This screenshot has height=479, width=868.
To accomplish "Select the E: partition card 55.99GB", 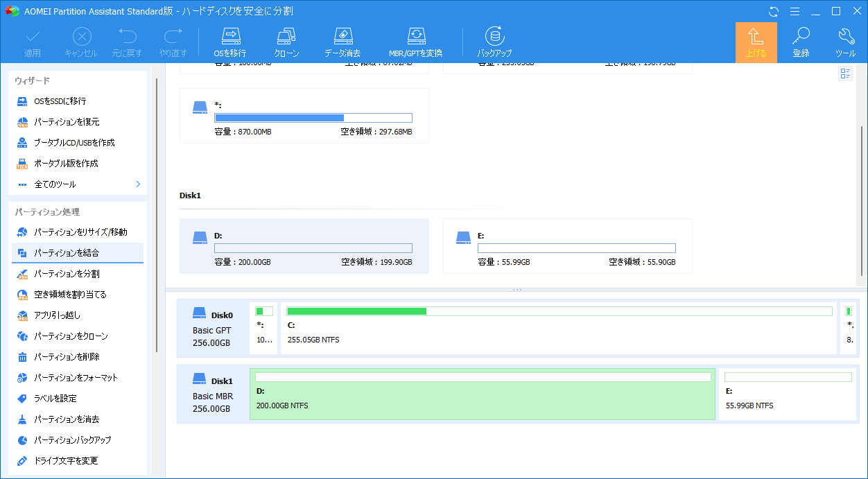I will pos(568,246).
